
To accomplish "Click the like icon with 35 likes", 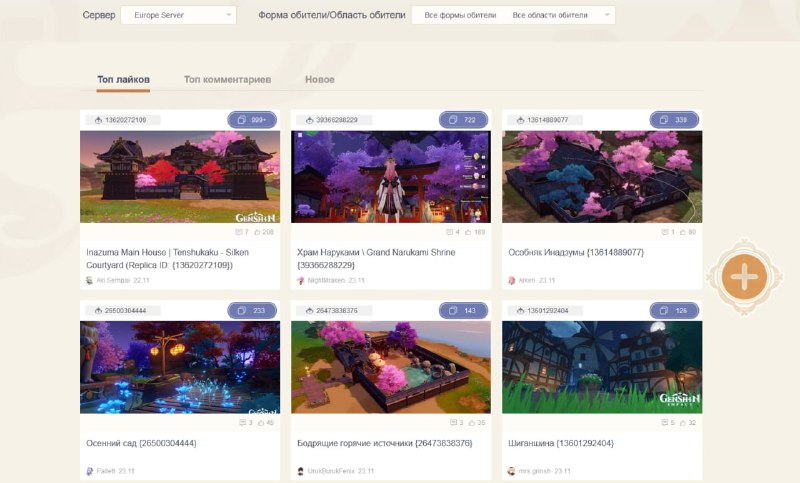I will pyautogui.click(x=471, y=423).
